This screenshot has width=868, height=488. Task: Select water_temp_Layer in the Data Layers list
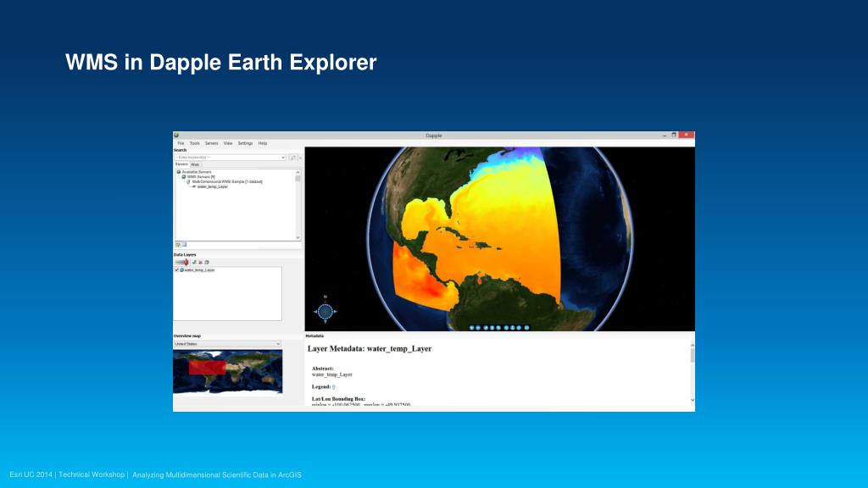pos(199,270)
